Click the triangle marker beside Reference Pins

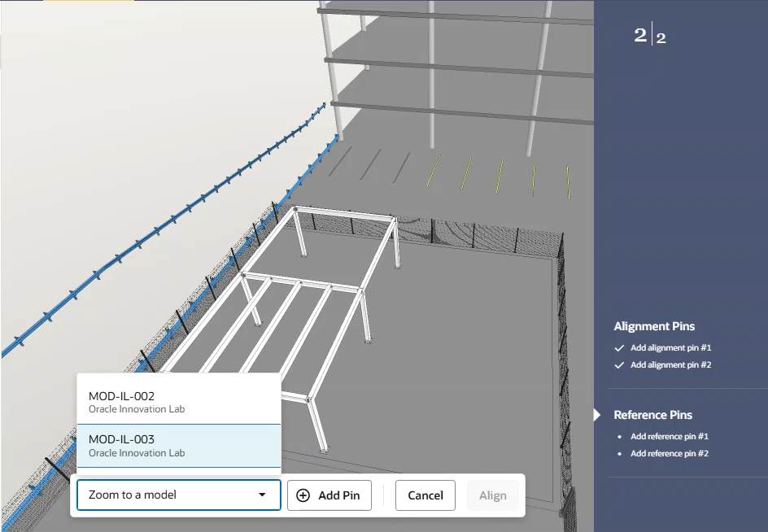point(597,415)
